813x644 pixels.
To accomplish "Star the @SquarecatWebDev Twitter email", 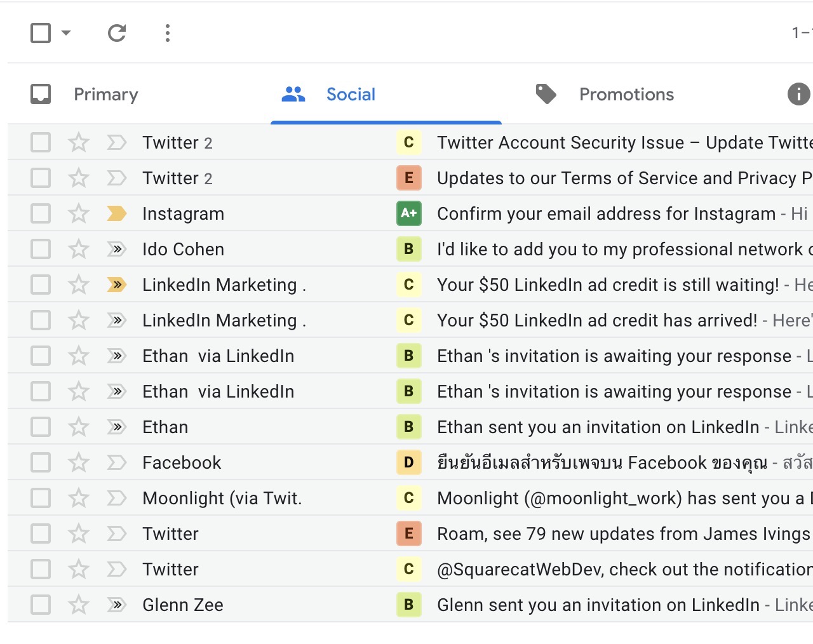I will pyautogui.click(x=79, y=569).
